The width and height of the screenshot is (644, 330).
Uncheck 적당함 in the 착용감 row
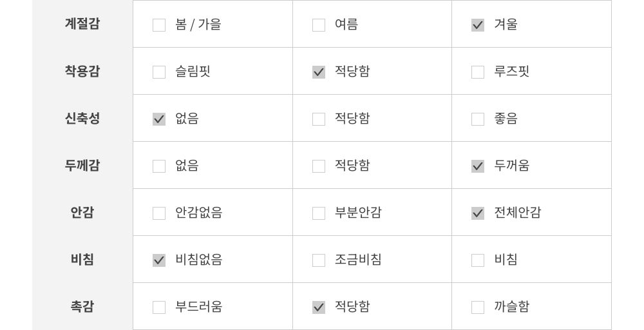(319, 72)
